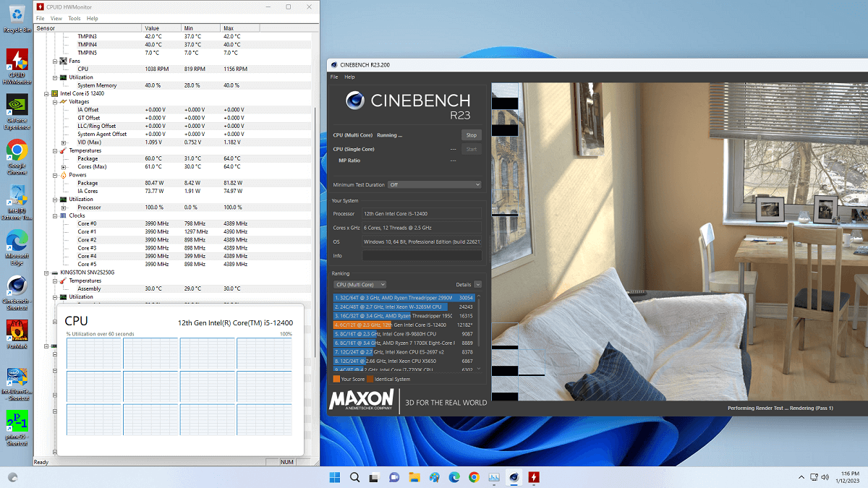Toggle the ranking Details arrow button
Screen dimensions: 868x488
(477, 285)
